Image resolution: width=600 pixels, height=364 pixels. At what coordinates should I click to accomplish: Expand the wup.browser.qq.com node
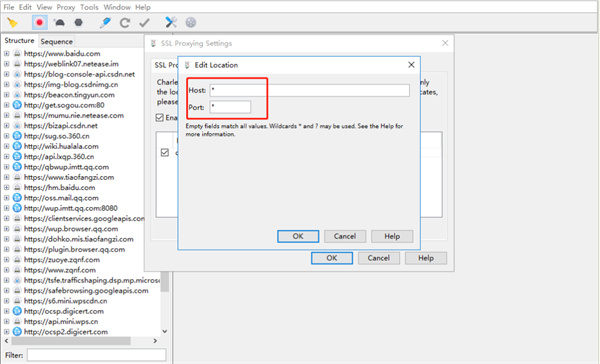[7, 229]
